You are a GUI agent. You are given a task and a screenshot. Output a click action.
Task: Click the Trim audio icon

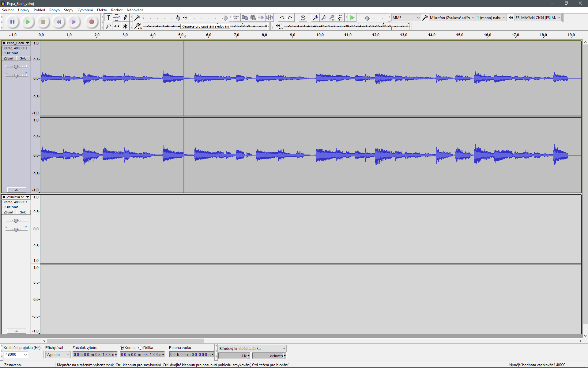point(261,18)
